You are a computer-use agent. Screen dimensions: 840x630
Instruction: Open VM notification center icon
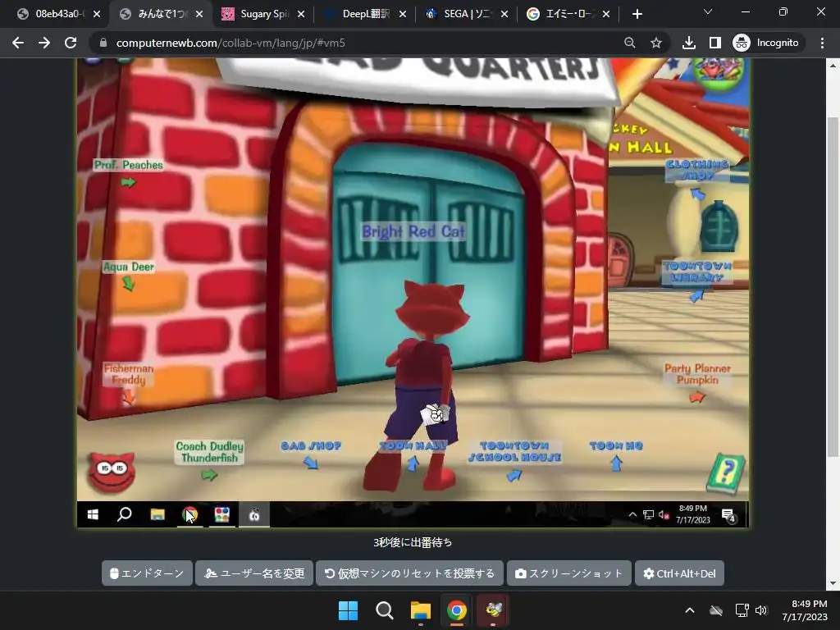(728, 515)
